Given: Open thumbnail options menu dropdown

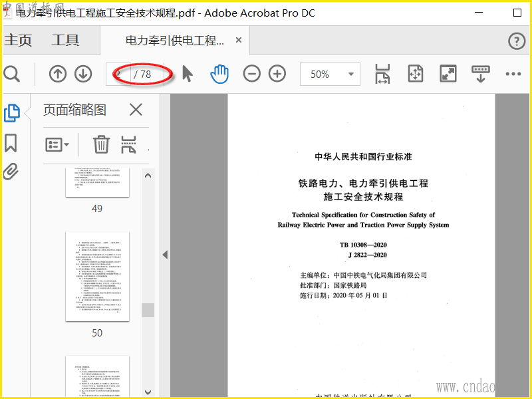Looking at the screenshot, I should click(57, 145).
